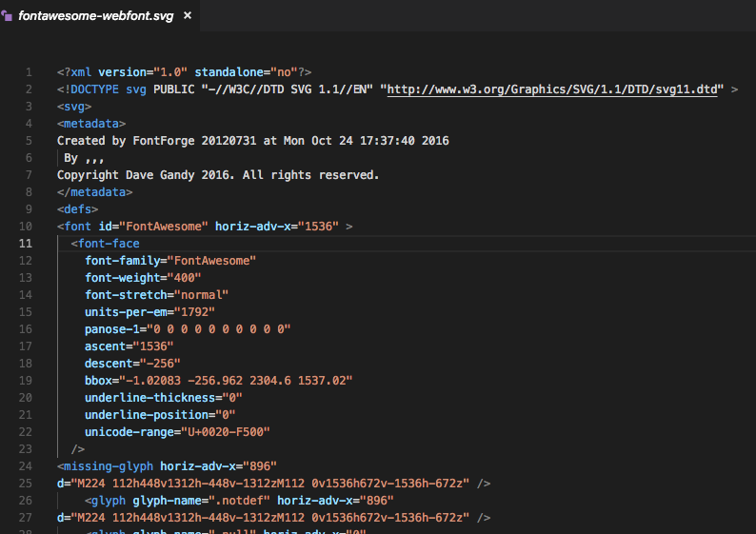The width and height of the screenshot is (756, 534).
Task: Click line number 24 in the gutter
Action: point(26,466)
